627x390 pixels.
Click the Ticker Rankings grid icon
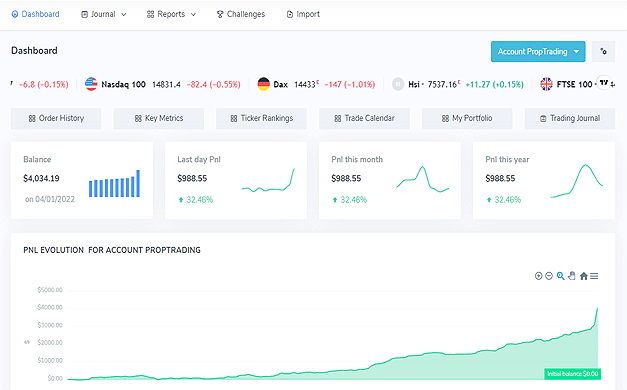(234, 118)
